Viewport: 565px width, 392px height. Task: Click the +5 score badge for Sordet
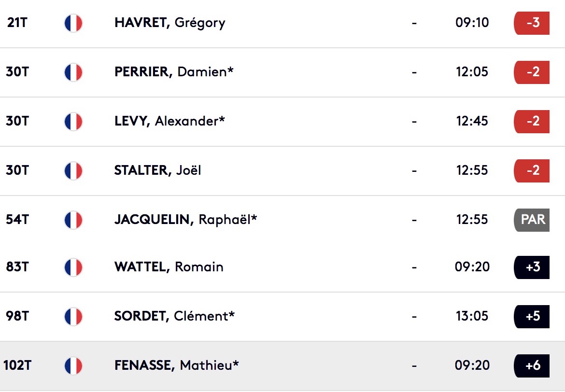pyautogui.click(x=532, y=316)
